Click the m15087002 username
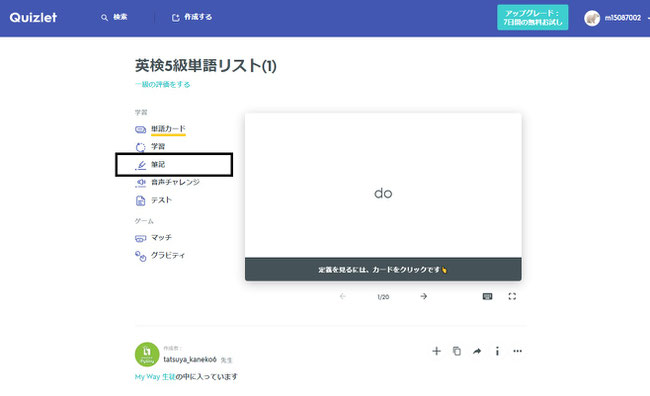The height and width of the screenshot is (396, 650). coord(623,18)
